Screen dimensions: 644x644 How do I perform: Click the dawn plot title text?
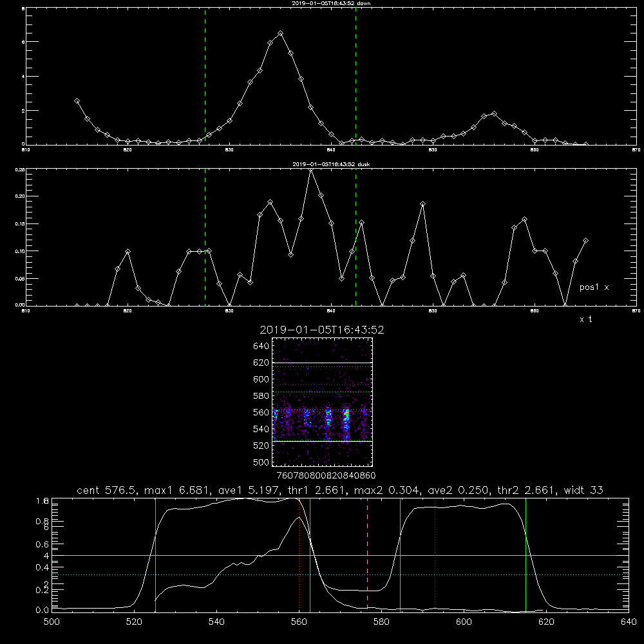coord(331,3)
